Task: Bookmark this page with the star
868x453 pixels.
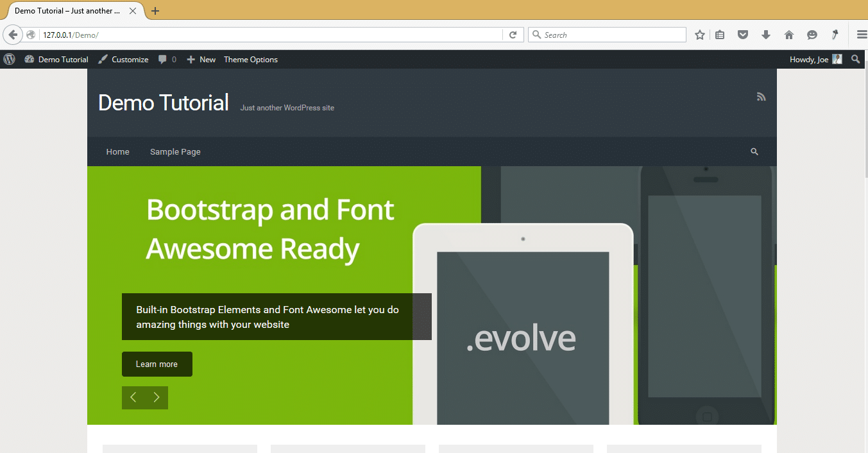Action: coord(700,35)
